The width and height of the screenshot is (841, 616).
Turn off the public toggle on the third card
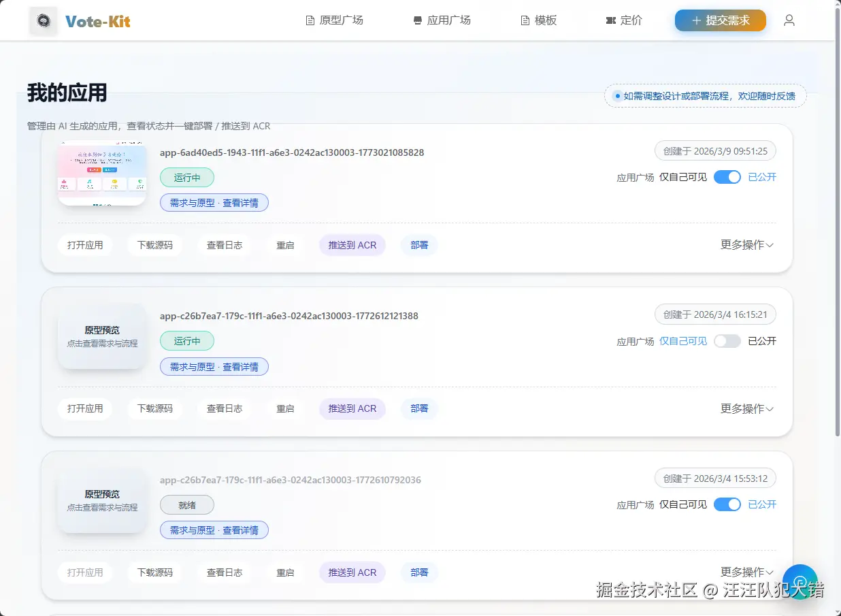tap(727, 504)
